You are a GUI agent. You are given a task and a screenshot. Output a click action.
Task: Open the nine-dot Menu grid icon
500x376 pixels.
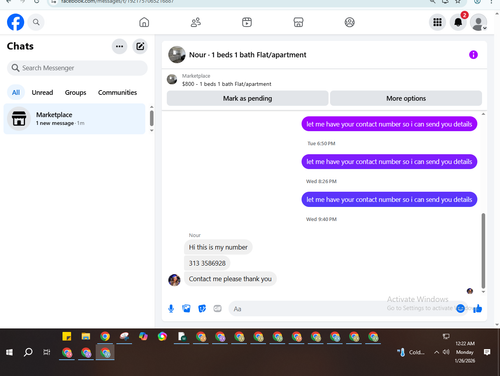437,22
